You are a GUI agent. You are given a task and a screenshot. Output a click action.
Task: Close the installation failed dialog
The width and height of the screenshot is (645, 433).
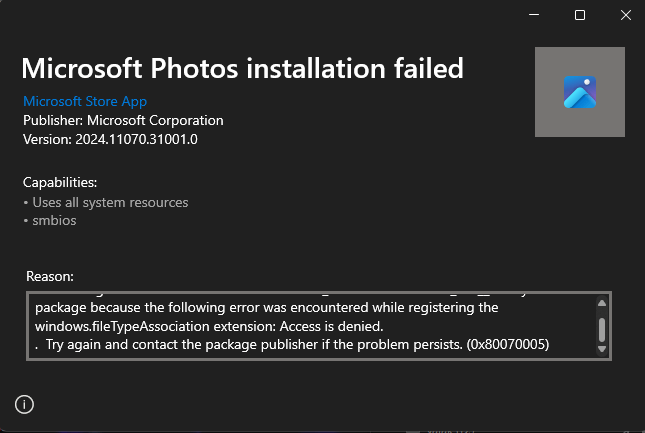(x=626, y=15)
